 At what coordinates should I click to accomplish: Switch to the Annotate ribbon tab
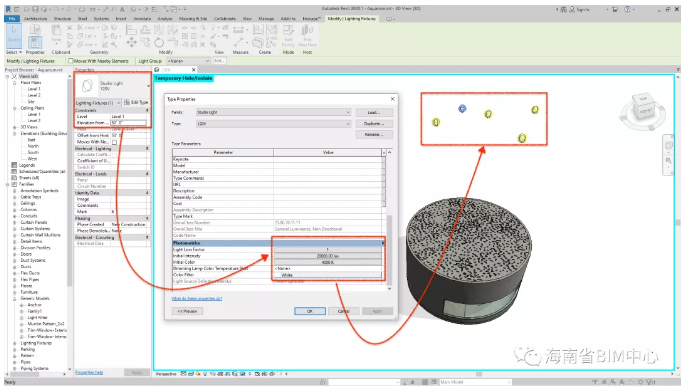pyautogui.click(x=142, y=19)
